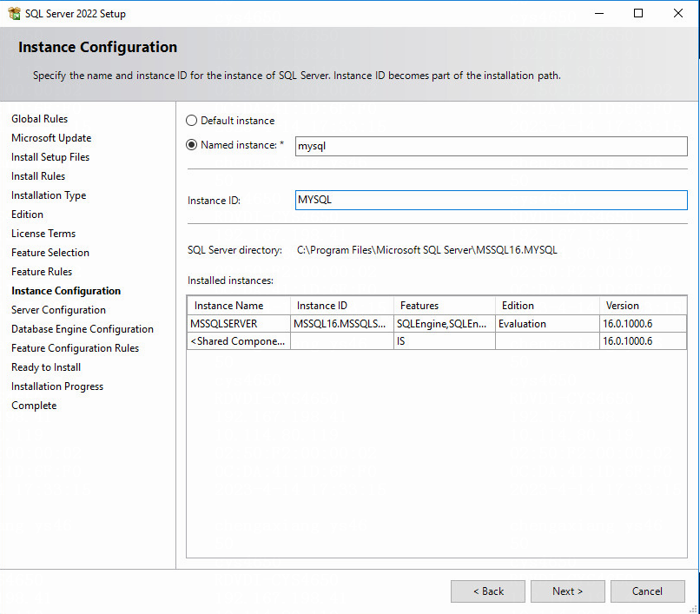The height and width of the screenshot is (614, 700).
Task: Select the MSSQLSERVER instance row
Action: click(x=437, y=324)
